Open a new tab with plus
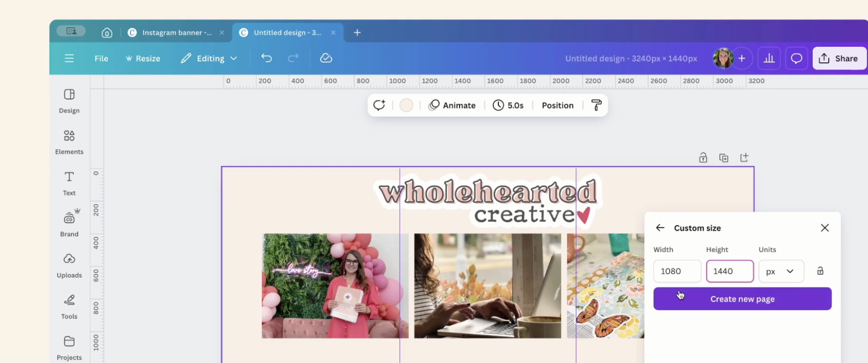Image resolution: width=868 pixels, height=363 pixels. pos(357,33)
